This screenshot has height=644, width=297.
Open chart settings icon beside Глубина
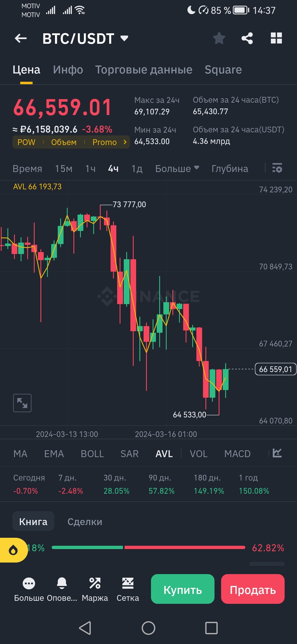[277, 168]
